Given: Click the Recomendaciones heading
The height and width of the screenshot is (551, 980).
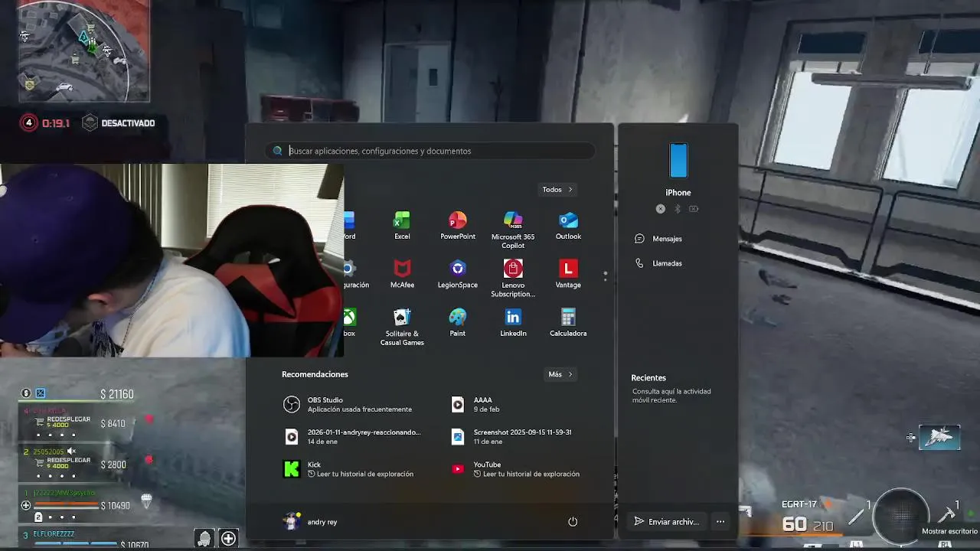Looking at the screenshot, I should [315, 374].
